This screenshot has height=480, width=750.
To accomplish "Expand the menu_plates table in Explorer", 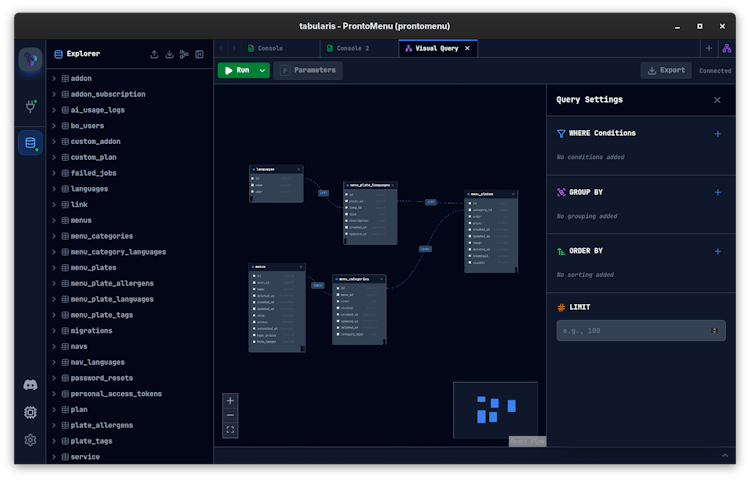I will click(54, 268).
